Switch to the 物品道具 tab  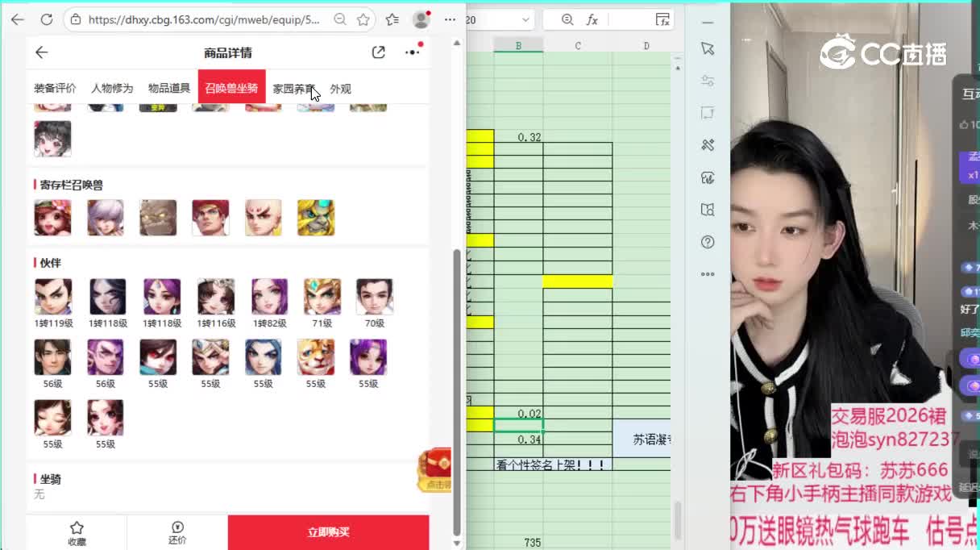tap(169, 89)
